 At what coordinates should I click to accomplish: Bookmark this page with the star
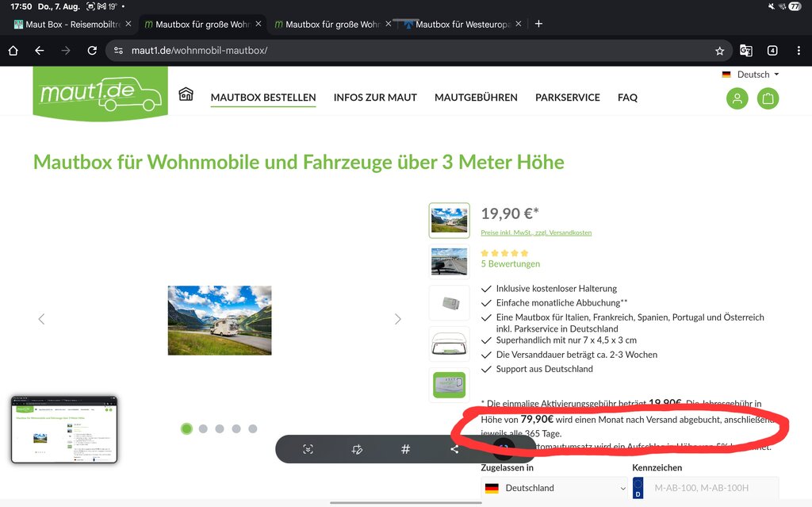pyautogui.click(x=719, y=51)
